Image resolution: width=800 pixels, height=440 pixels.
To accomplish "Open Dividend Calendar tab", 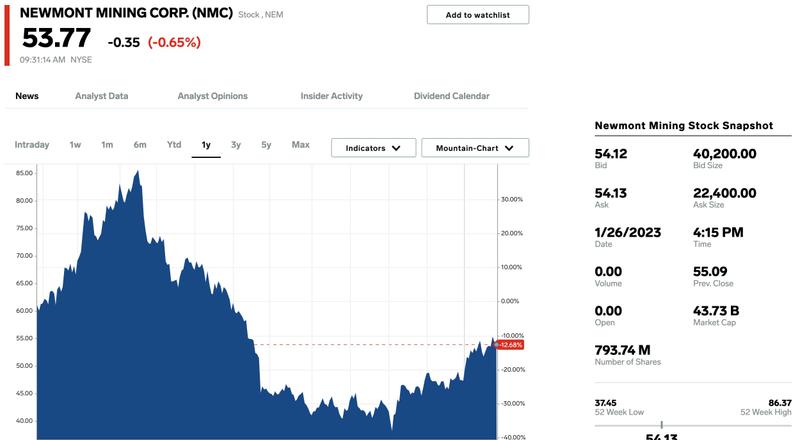I will (452, 96).
